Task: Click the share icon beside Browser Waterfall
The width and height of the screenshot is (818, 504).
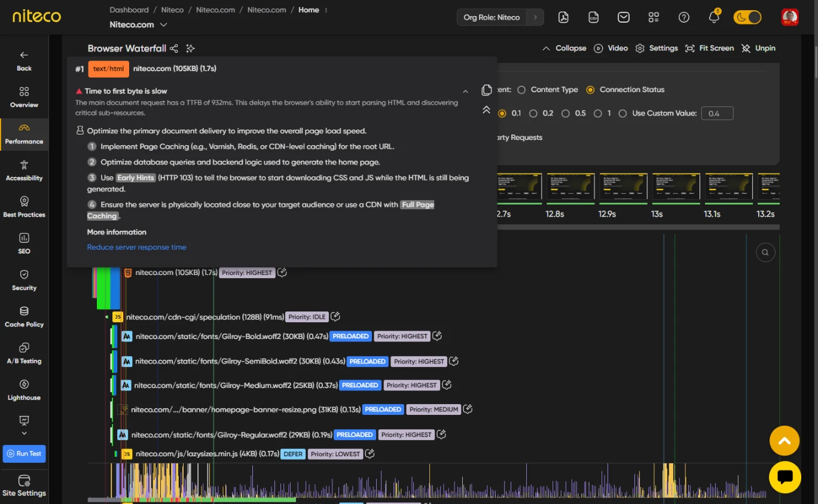Action: coord(174,48)
